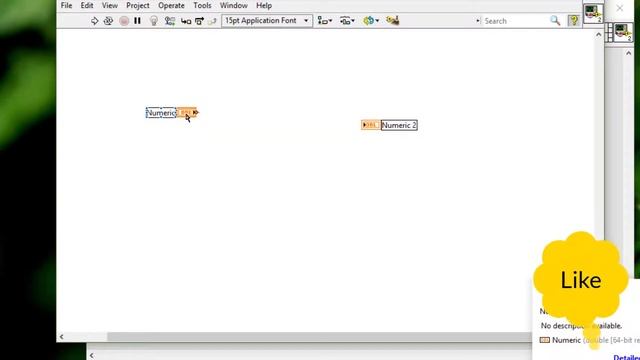Toggle Retain Wire Values button

point(170,21)
